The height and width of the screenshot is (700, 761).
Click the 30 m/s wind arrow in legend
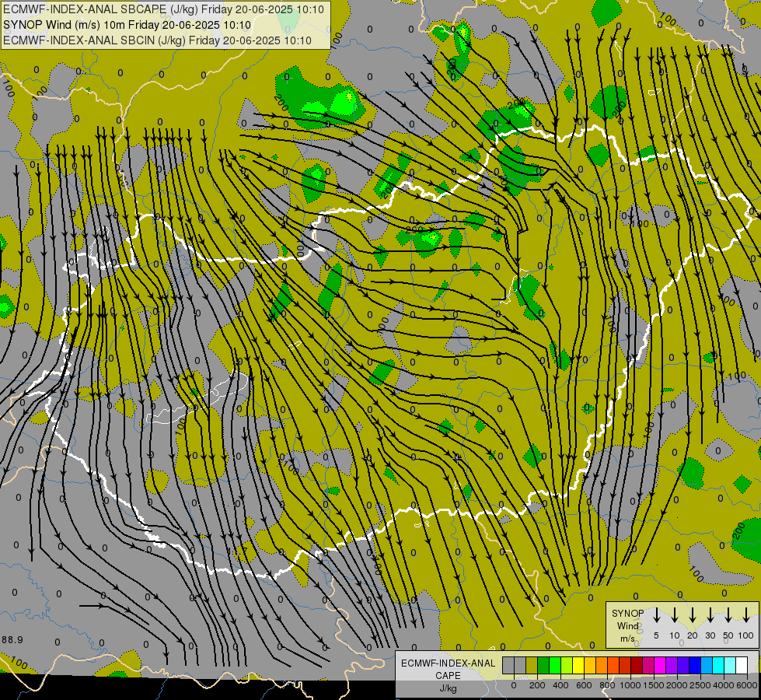tap(710, 615)
